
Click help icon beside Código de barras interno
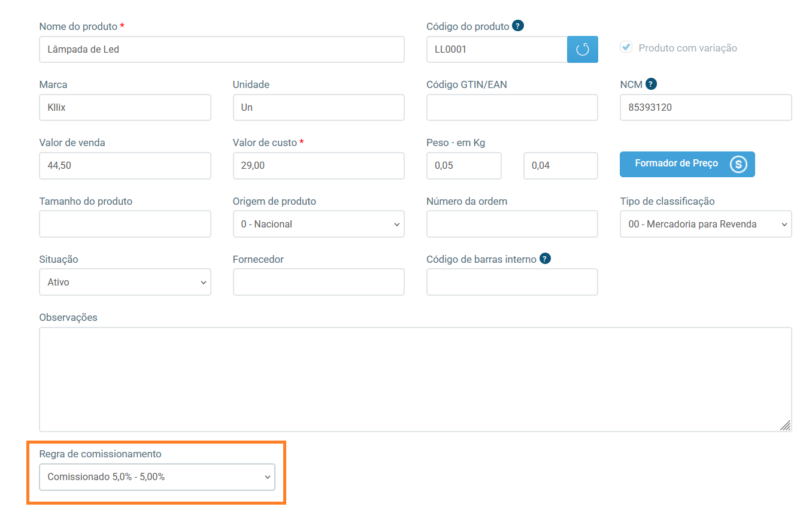[x=545, y=259]
